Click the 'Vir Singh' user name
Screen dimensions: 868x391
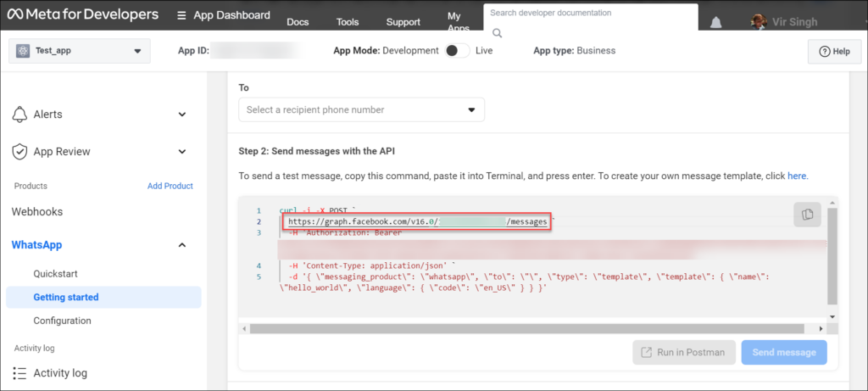coord(793,22)
